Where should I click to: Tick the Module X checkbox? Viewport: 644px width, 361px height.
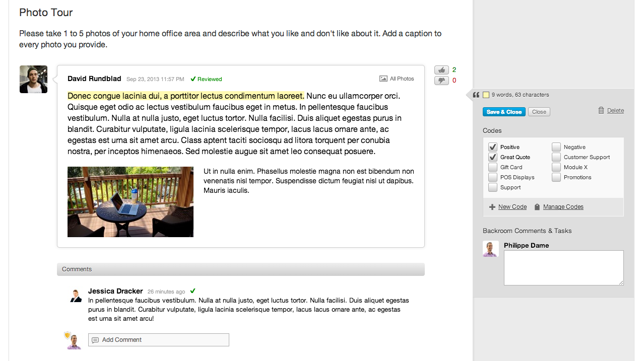click(556, 167)
